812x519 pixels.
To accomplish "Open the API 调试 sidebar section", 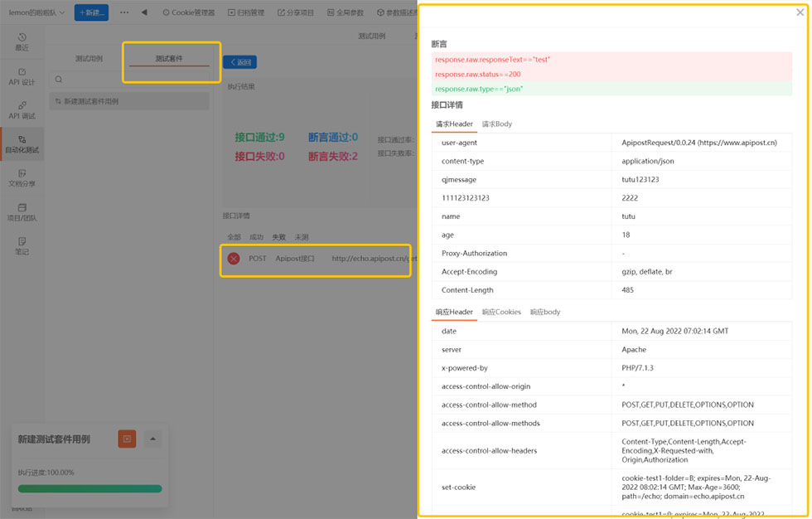I will 22,110.
